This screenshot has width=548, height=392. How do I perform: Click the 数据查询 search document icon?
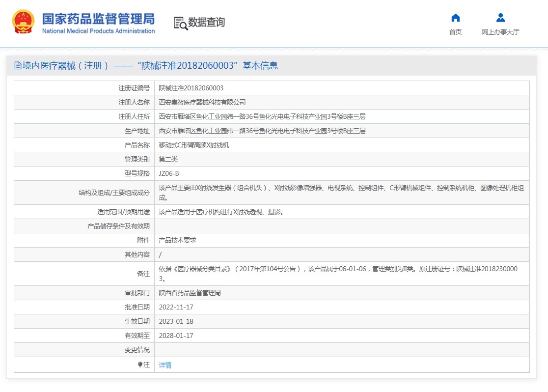tap(181, 23)
